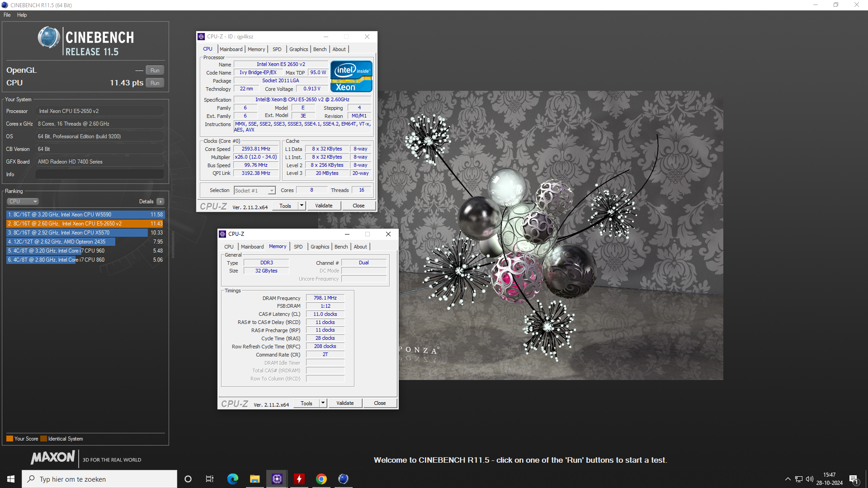Click the Core Speed value field
This screenshot has width=868, height=488.
coord(256,149)
